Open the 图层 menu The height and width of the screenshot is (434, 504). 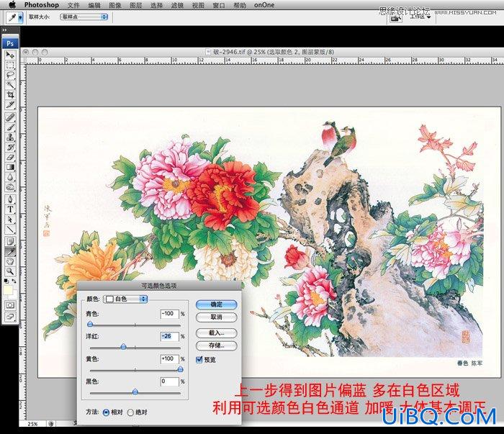point(135,5)
